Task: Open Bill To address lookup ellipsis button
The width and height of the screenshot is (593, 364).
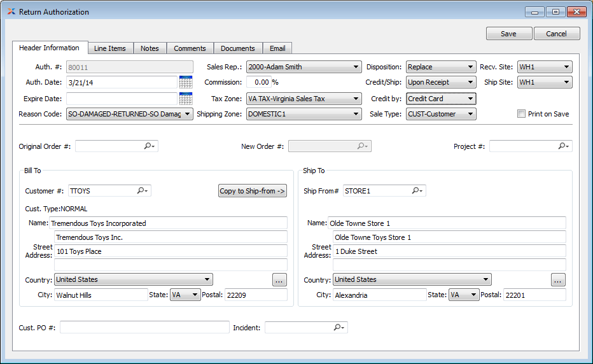Action: click(279, 280)
